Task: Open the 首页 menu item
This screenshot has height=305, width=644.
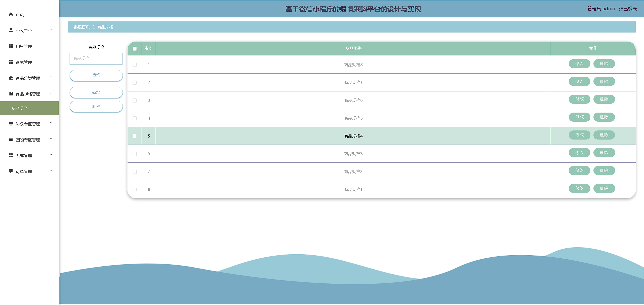Action: (x=20, y=15)
